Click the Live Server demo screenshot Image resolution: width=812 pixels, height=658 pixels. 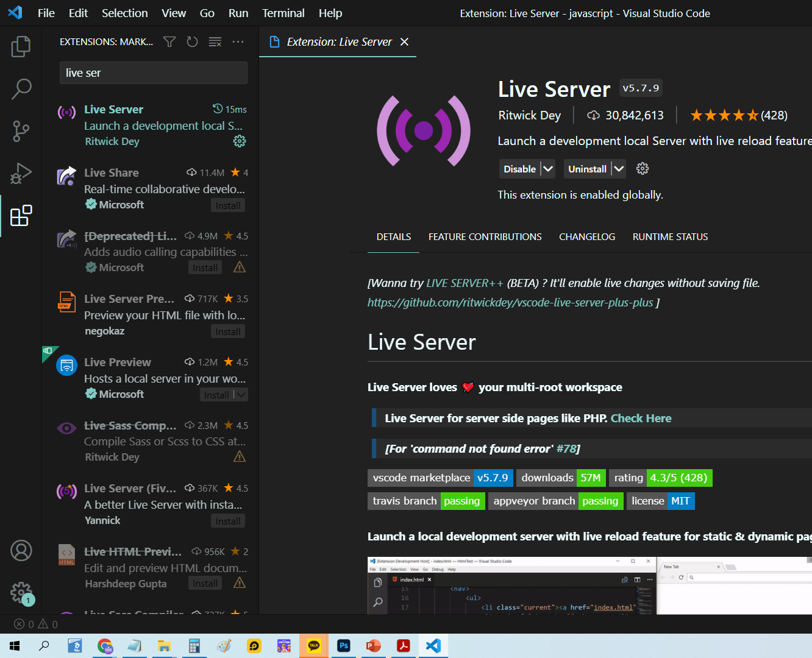pos(589,585)
